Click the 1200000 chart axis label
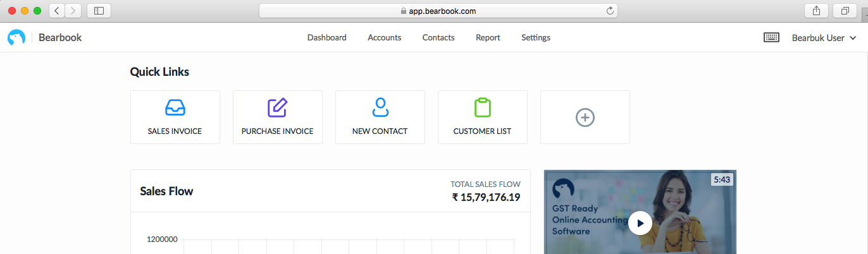868x254 pixels. (x=162, y=239)
